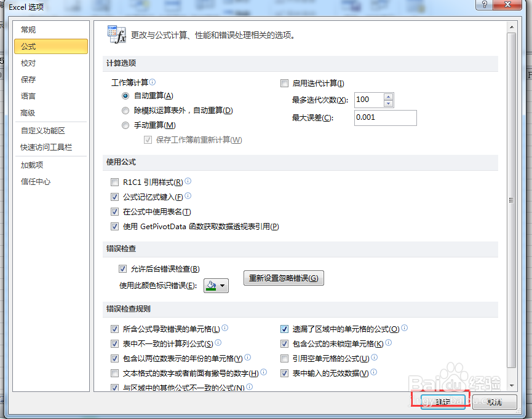Close the Excel 选项 dialog
Image resolution: width=532 pixels, height=419 pixels.
[x=507, y=4]
